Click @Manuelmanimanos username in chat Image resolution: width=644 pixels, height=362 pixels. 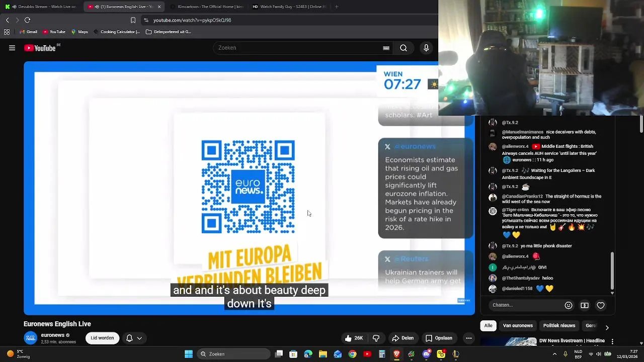pos(523,132)
